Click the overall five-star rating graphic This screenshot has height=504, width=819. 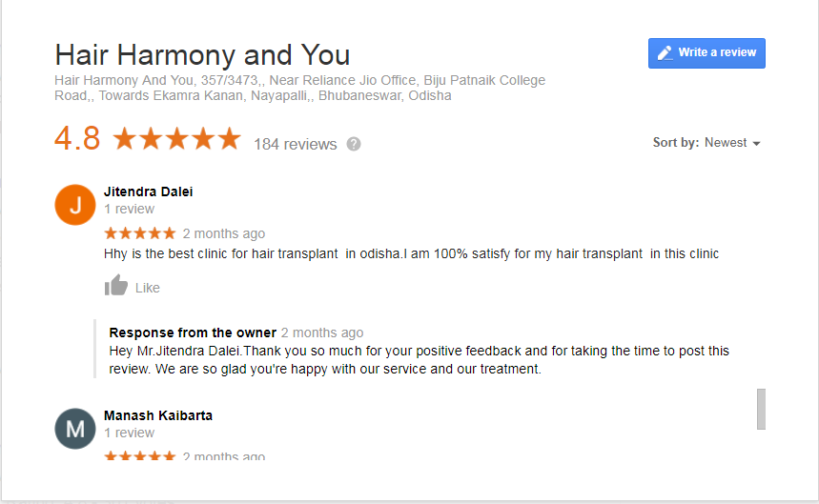click(x=176, y=140)
